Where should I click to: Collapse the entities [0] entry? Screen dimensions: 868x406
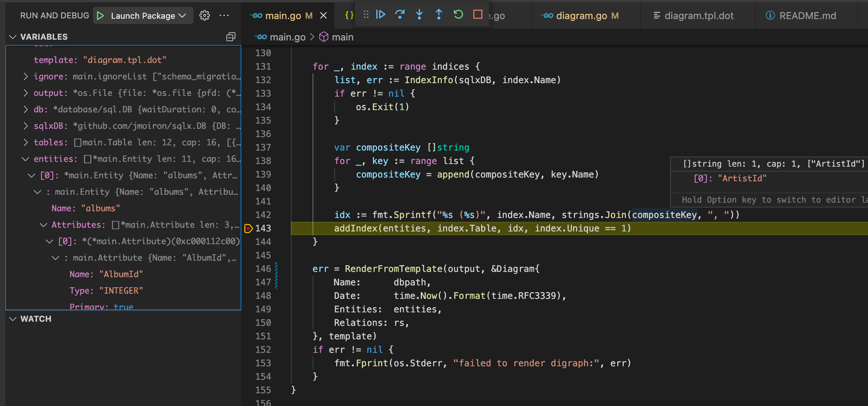31,175
